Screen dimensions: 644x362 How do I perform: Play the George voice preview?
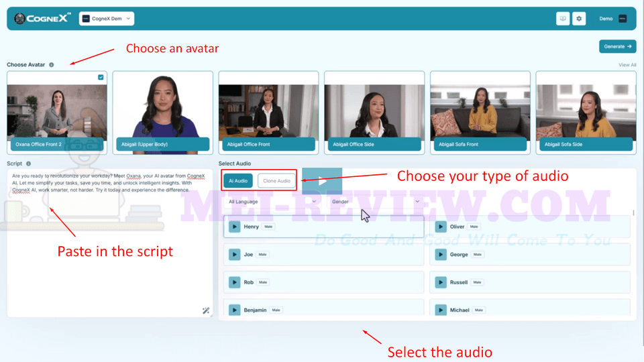coord(441,255)
